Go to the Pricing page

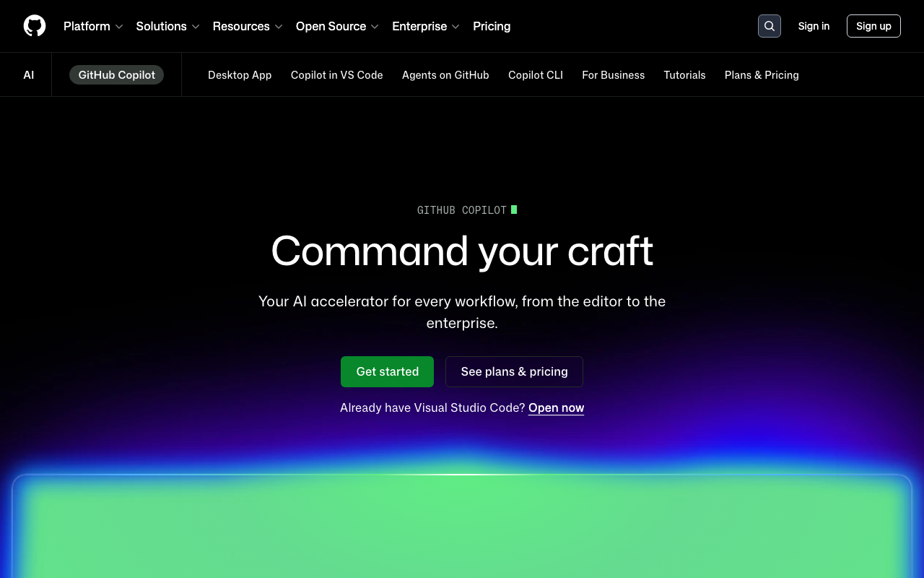click(x=492, y=26)
